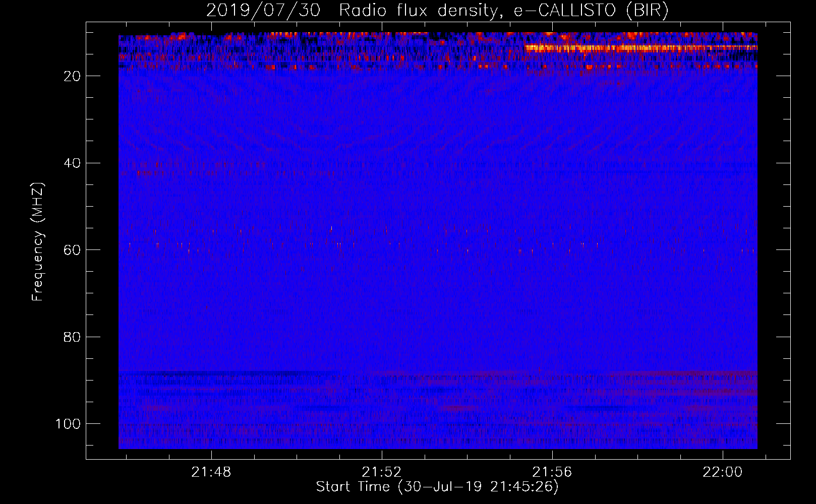Click the 'Start Time (30-Jul-19 21:45:26)' label
Image resolution: width=816 pixels, height=504 pixels.
437,487
